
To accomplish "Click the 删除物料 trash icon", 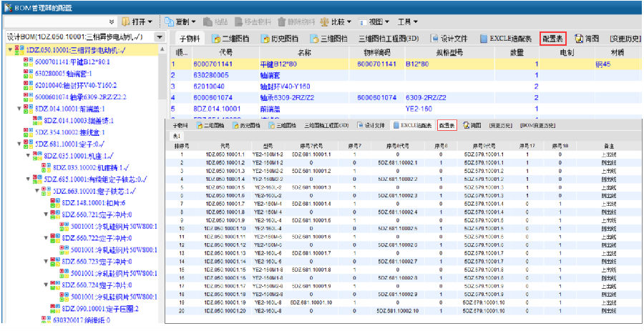I will tap(280, 21).
